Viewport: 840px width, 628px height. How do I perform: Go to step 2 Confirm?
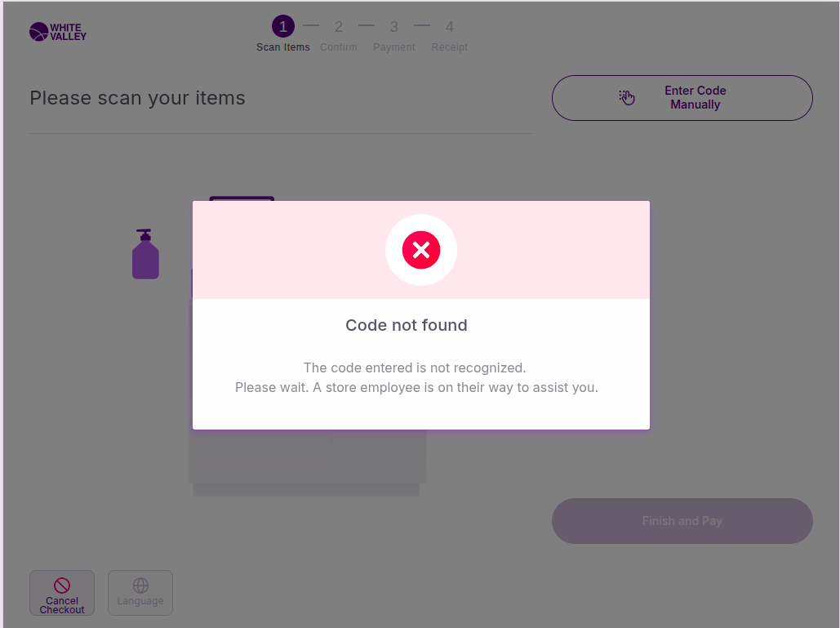pos(339,27)
